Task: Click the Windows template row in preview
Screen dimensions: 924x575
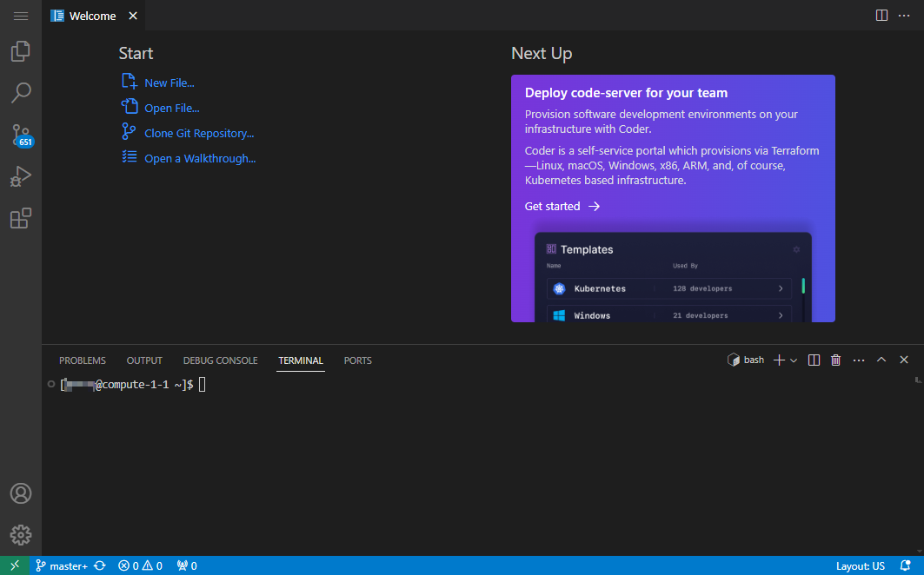Action: coord(668,314)
